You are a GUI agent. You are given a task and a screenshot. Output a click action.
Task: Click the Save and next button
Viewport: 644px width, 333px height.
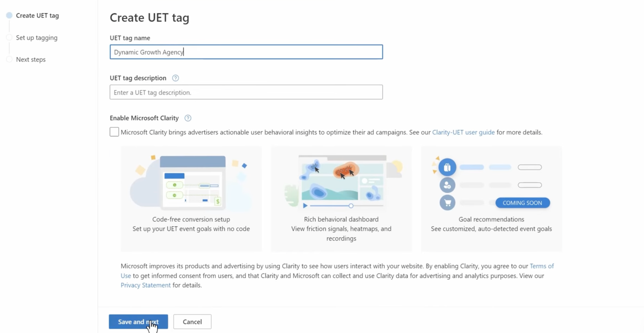pos(138,322)
